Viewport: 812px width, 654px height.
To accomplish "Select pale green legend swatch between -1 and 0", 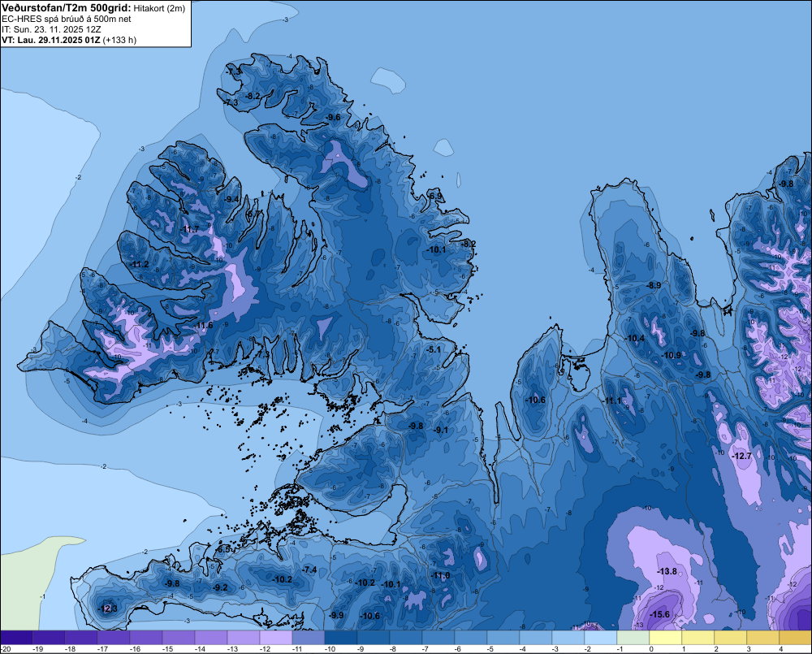I will point(633,638).
